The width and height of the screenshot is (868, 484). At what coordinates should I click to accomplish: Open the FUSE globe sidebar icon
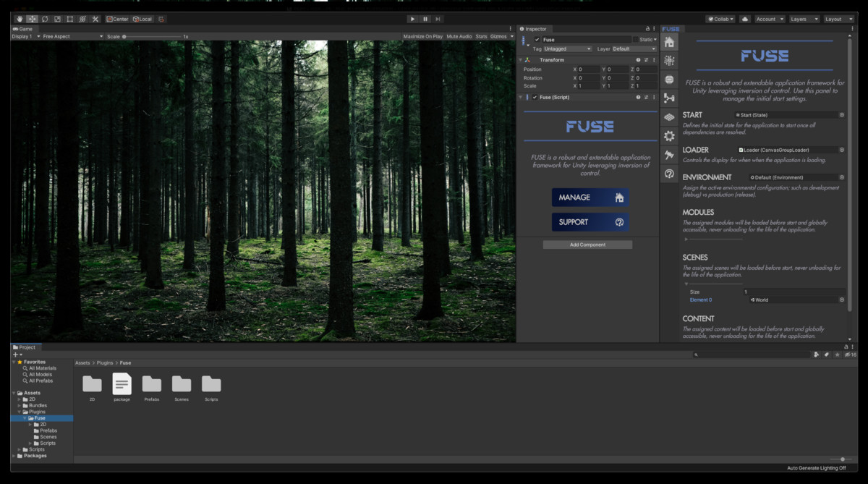tap(669, 80)
